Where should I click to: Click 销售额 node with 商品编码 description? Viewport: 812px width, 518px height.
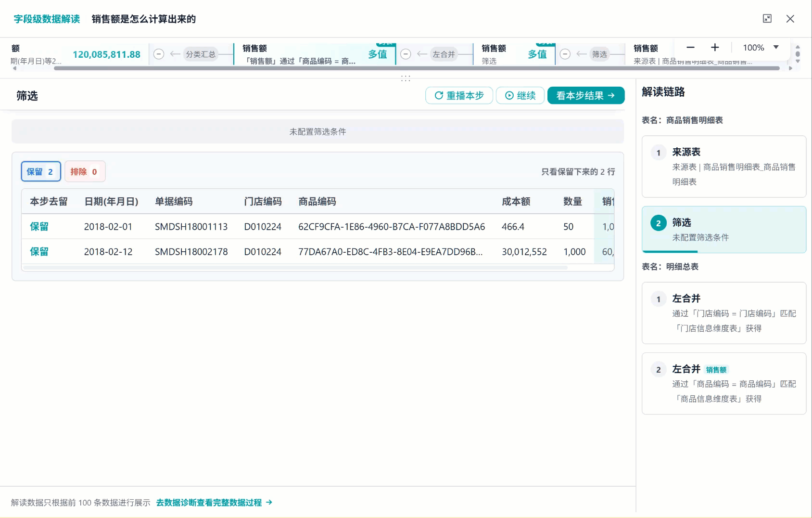pyautogui.click(x=315, y=54)
